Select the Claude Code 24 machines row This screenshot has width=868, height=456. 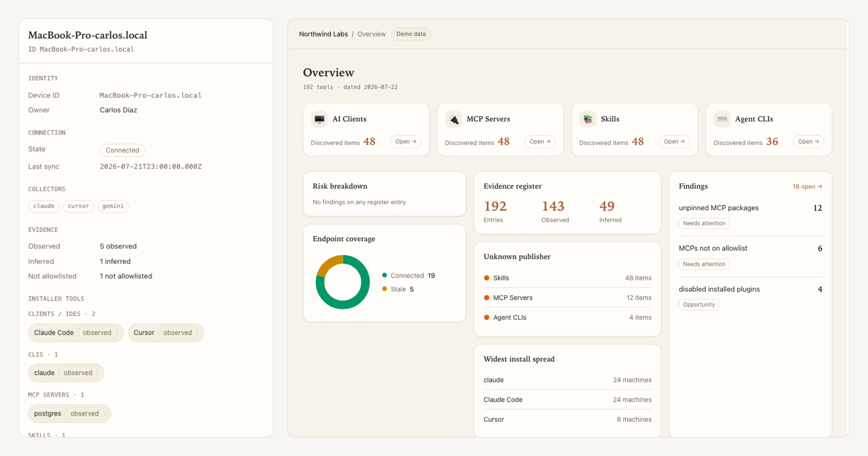click(x=567, y=400)
